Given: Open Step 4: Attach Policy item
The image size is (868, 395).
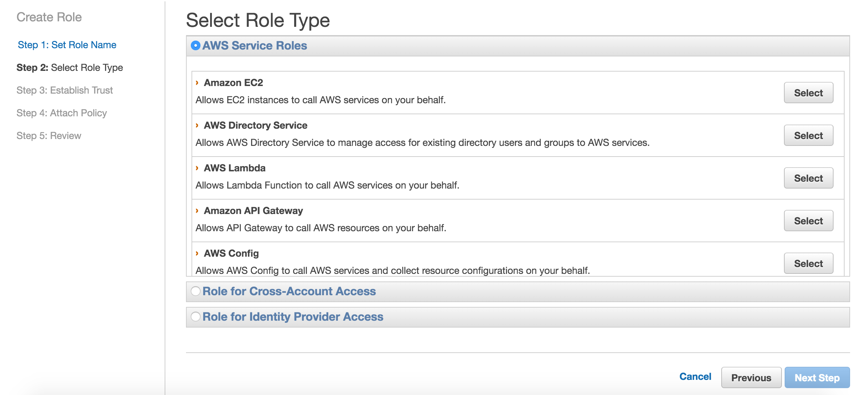Looking at the screenshot, I should [62, 113].
